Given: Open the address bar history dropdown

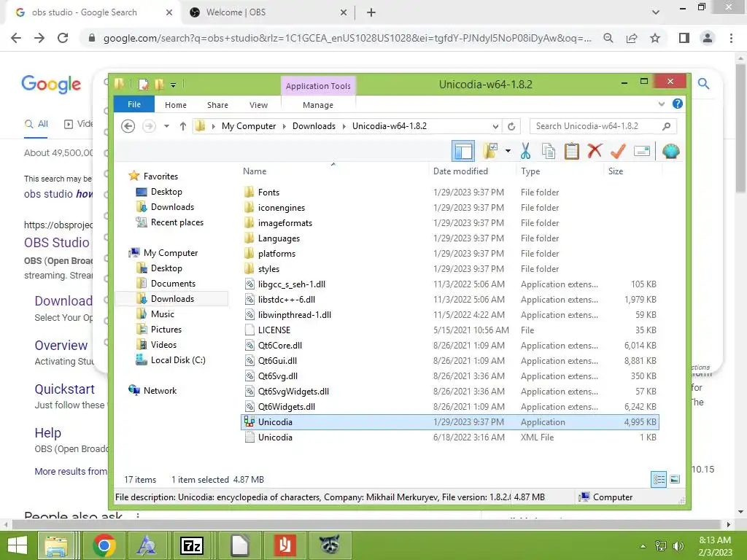Looking at the screenshot, I should point(495,126).
